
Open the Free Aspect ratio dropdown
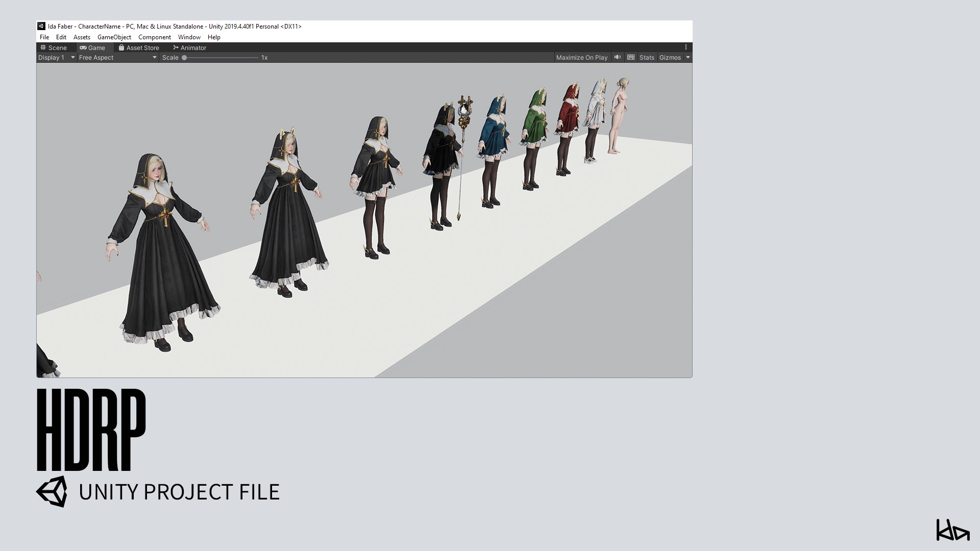point(117,58)
